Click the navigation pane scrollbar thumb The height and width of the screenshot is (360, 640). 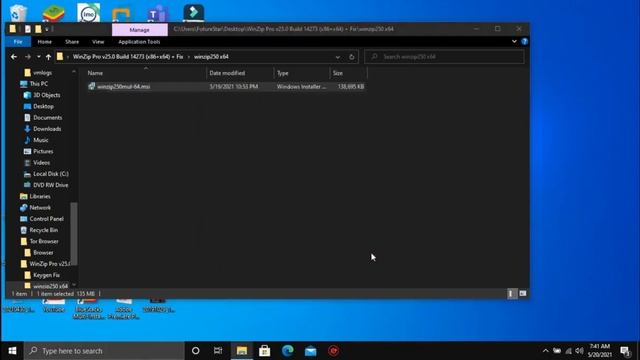[x=74, y=234]
